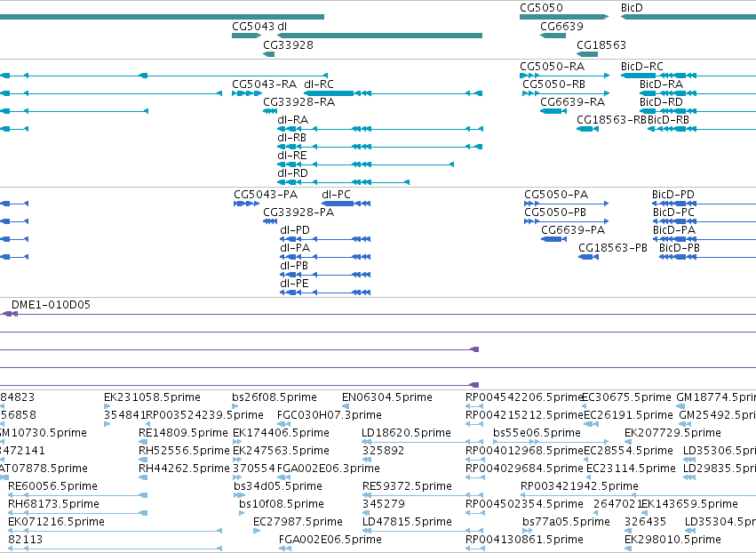Open the CG18563 gene label
The width and height of the screenshot is (756, 553).
[x=601, y=44]
